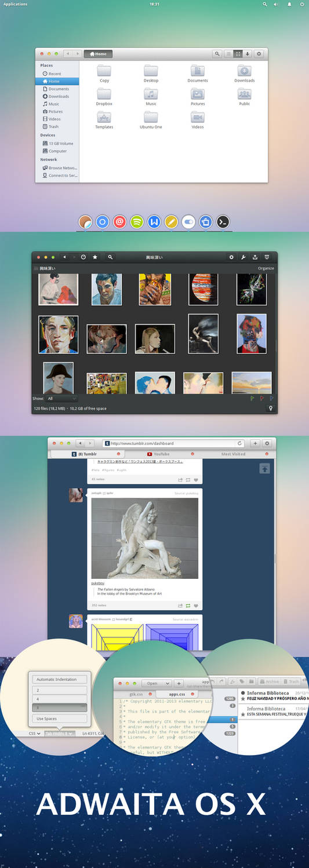Viewport: 309px width, 868px height.
Task: Switch to the gtk.css tab
Action: (136, 694)
